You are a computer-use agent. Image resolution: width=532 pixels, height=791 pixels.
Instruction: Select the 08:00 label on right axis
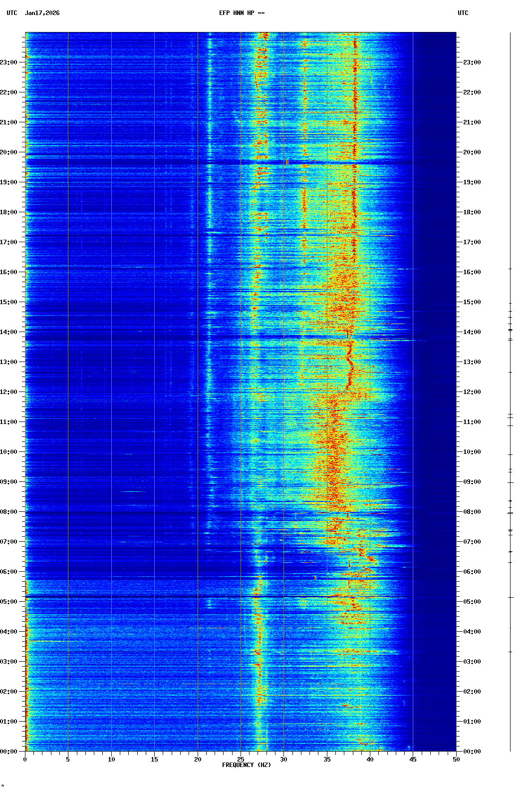point(472,512)
